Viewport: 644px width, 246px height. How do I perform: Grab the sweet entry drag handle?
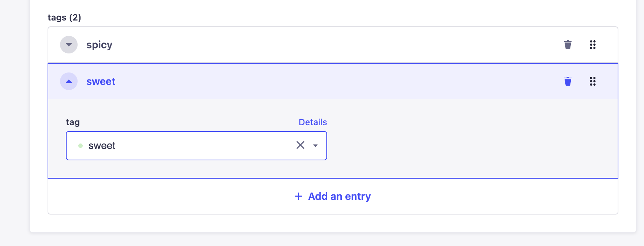point(592,81)
